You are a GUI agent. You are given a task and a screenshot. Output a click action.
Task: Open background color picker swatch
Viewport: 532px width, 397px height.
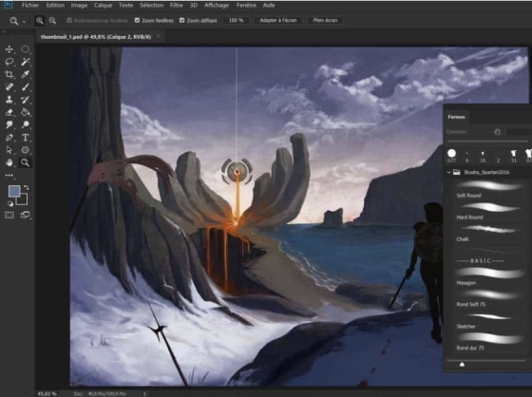click(x=23, y=200)
